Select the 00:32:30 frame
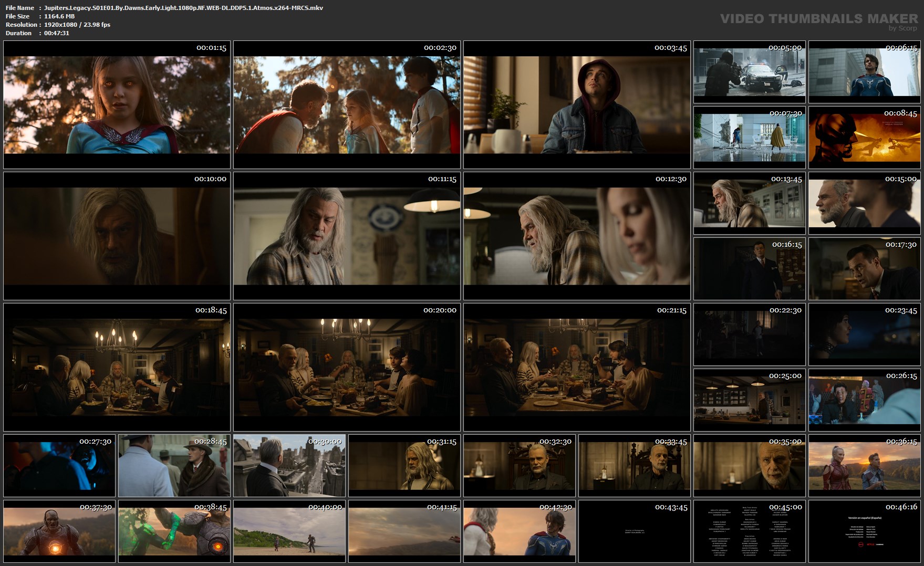 [520, 466]
